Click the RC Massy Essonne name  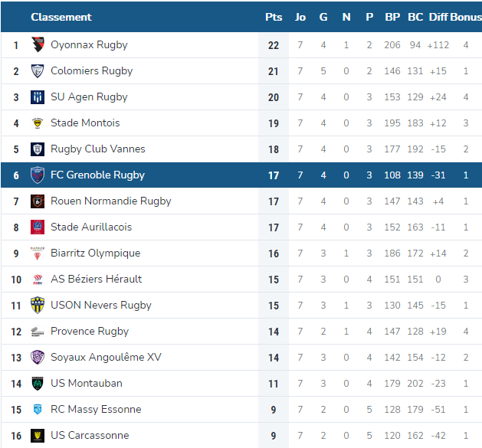(x=96, y=409)
